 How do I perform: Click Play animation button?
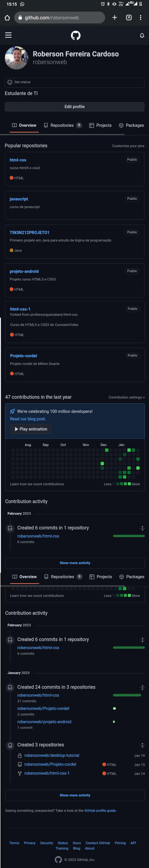click(31, 429)
